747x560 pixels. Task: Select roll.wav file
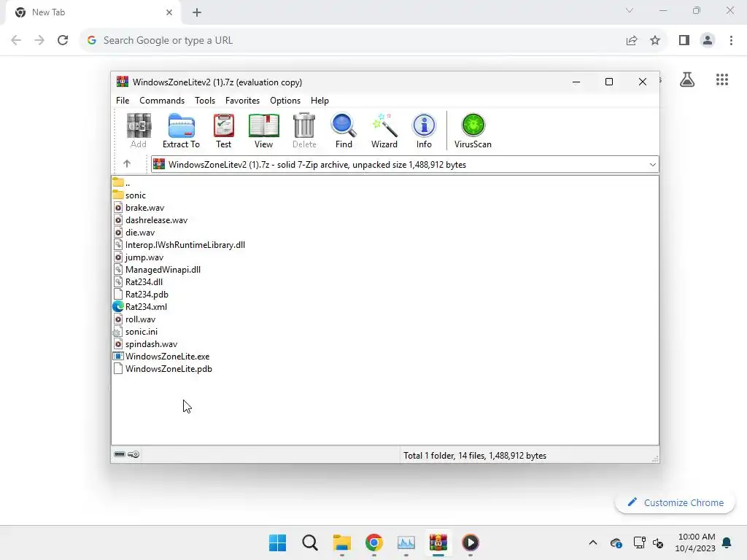point(135,319)
